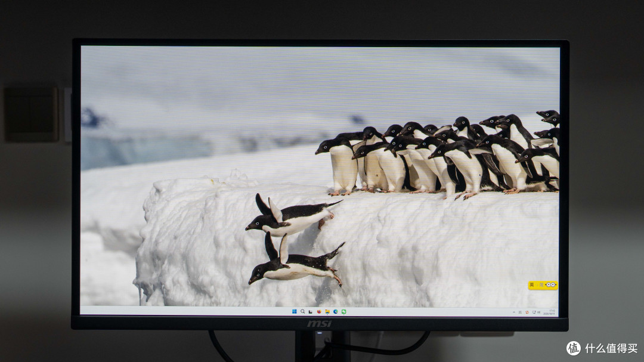644x362 pixels.
Task: Click Minion goggles on IME bar
Action: coord(550,284)
